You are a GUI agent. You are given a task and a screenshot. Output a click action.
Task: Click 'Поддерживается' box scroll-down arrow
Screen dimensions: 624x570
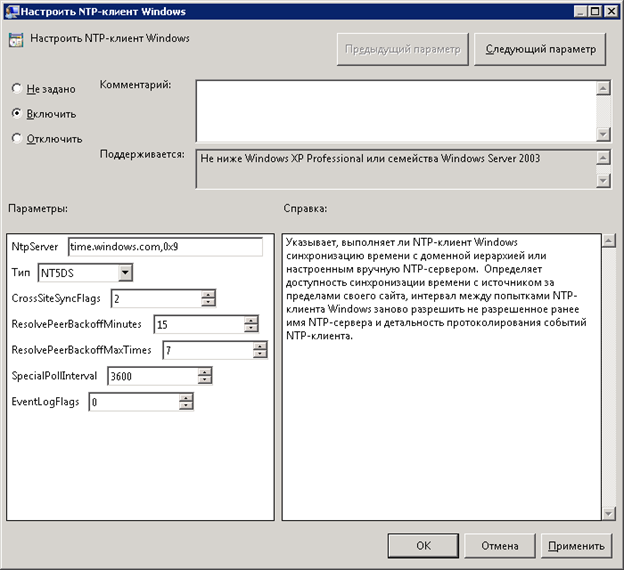point(603,181)
